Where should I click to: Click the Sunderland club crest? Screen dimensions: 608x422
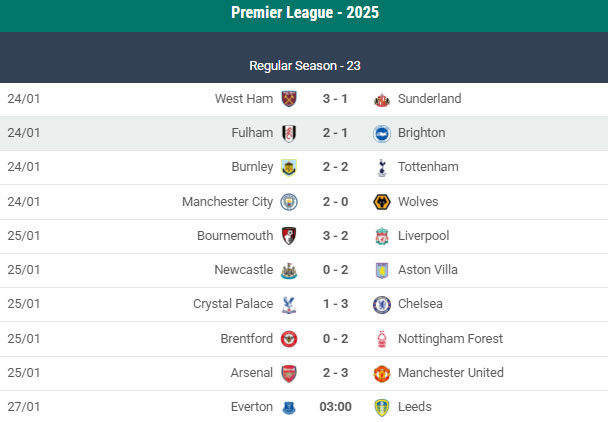pos(381,99)
